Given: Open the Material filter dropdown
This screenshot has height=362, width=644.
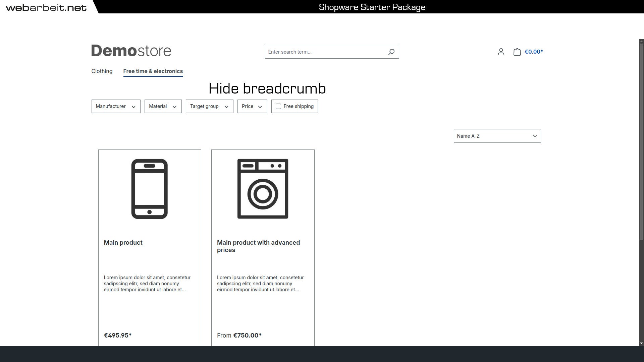Looking at the screenshot, I should pos(163,106).
